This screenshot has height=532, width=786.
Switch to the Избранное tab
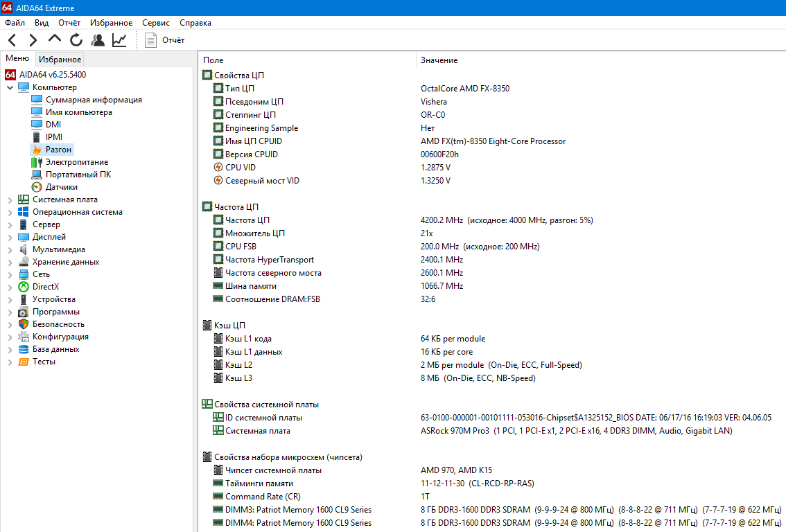(60, 59)
